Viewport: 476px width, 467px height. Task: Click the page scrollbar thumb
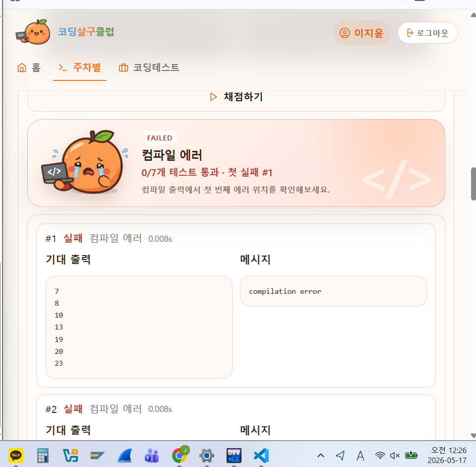[473, 184]
